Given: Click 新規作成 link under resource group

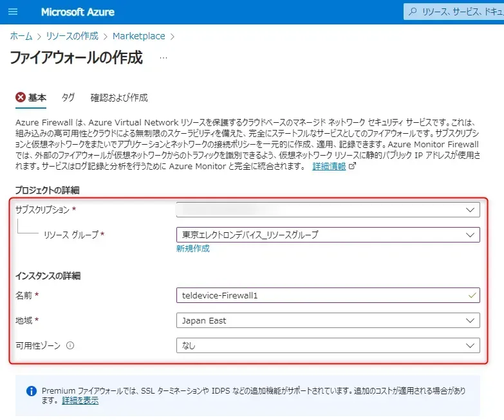Looking at the screenshot, I should 193,249.
